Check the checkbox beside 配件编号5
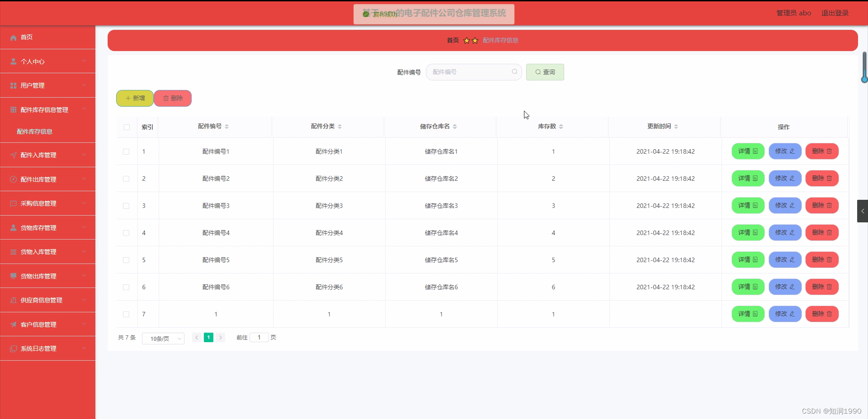 pos(126,260)
